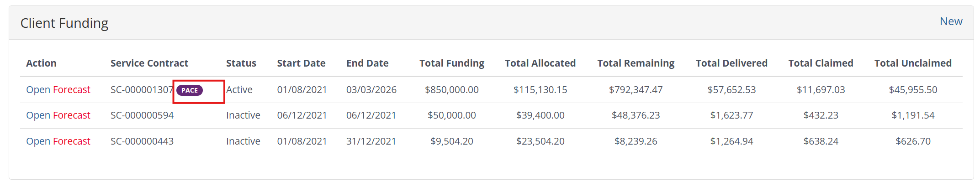The width and height of the screenshot is (980, 187).
Task: Click the Service Contract column header
Action: 149,63
